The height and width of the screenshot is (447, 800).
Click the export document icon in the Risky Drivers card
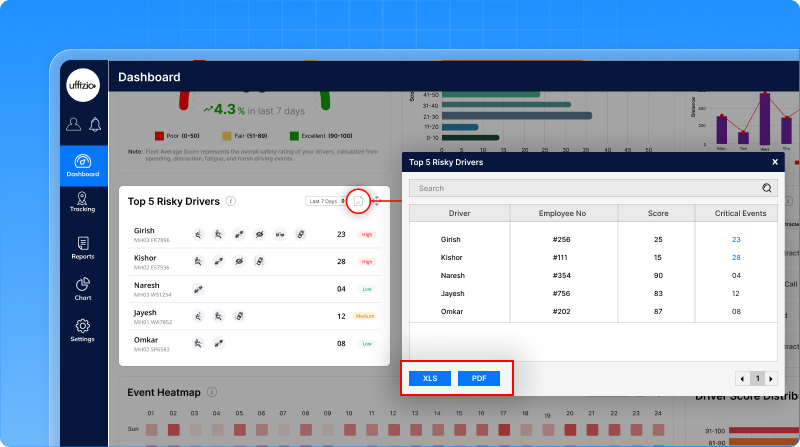[359, 201]
